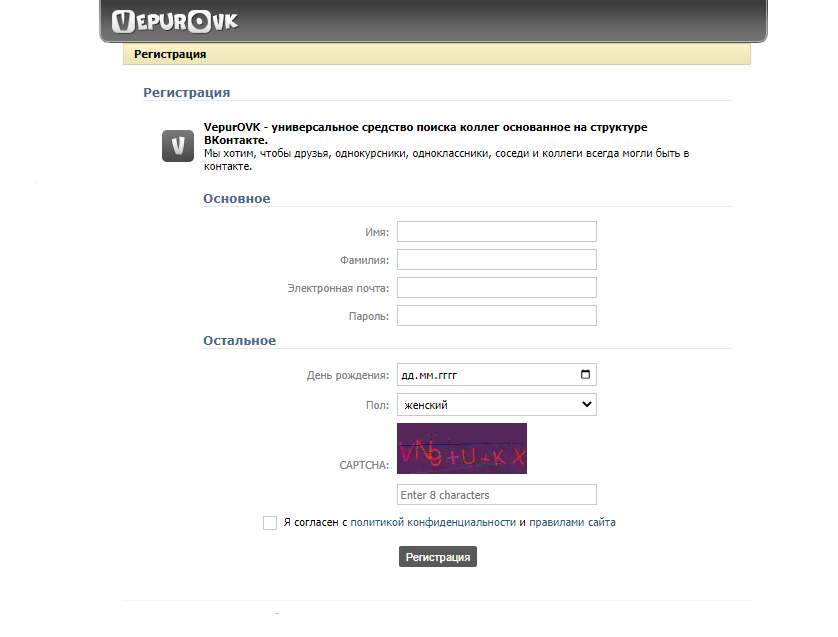Click the CAPTCHA image
This screenshot has width=838, height=637.
tap(462, 448)
